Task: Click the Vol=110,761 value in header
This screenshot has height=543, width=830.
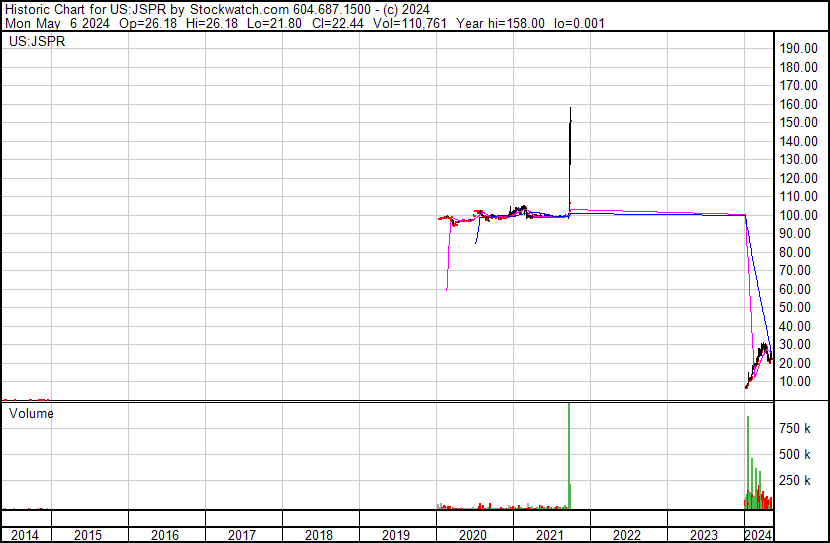Action: pyautogui.click(x=409, y=23)
